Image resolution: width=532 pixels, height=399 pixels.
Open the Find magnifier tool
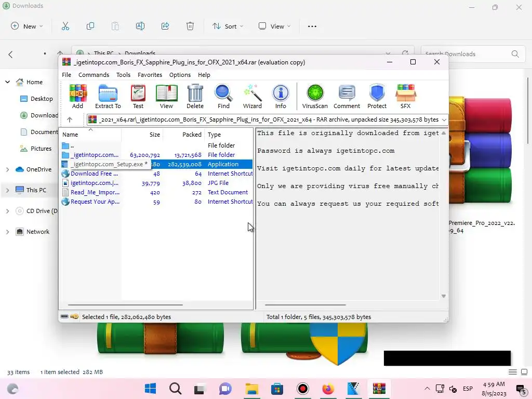[223, 96]
